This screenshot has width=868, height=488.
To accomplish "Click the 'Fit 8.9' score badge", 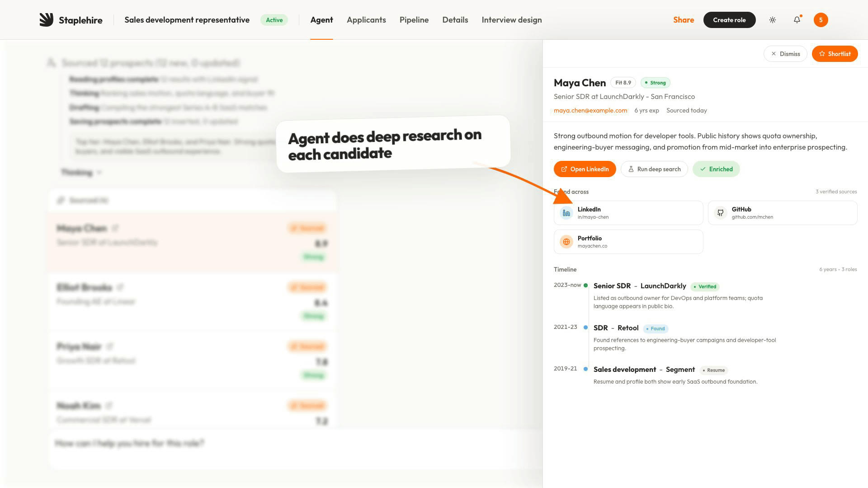I will click(623, 83).
